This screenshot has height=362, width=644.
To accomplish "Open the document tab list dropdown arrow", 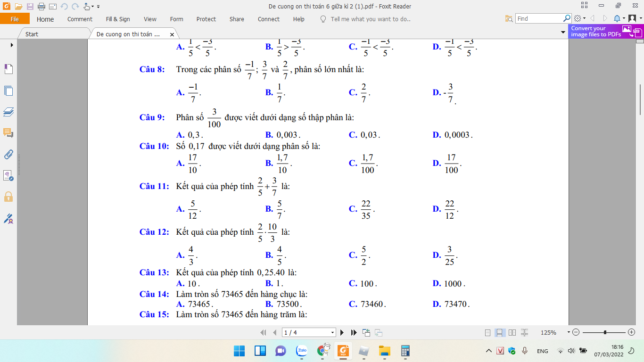I will tap(563, 33).
